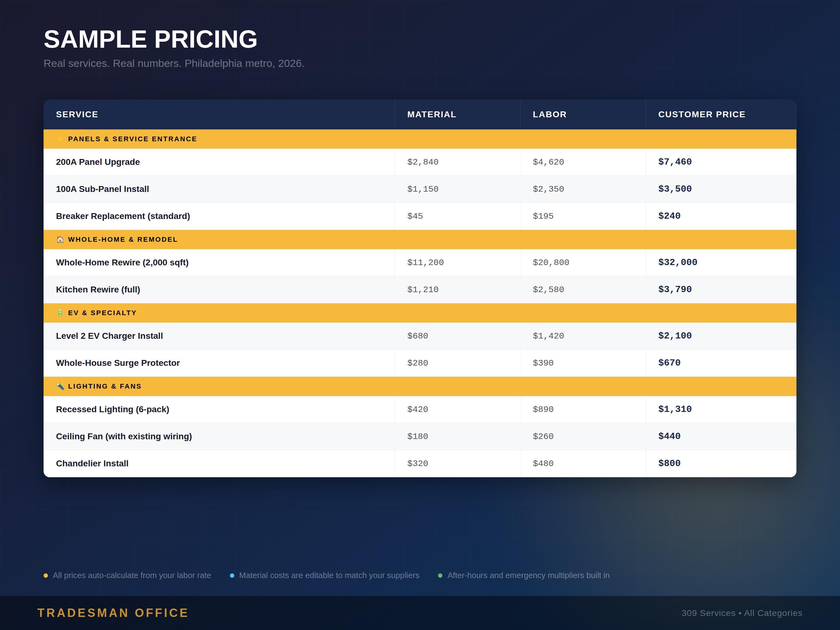Viewport: 840px width, 630px height.
Task: Click the $2,100 EV charger price
Action: pyautogui.click(x=675, y=336)
